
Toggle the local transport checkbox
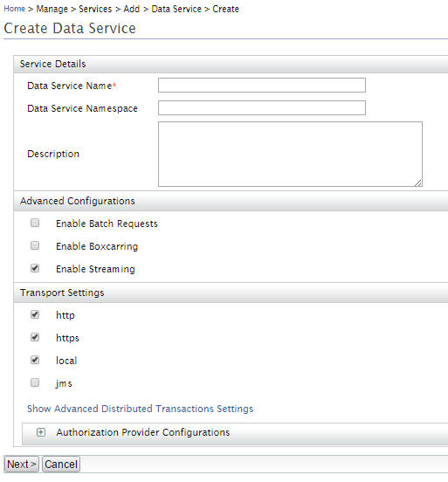35,360
